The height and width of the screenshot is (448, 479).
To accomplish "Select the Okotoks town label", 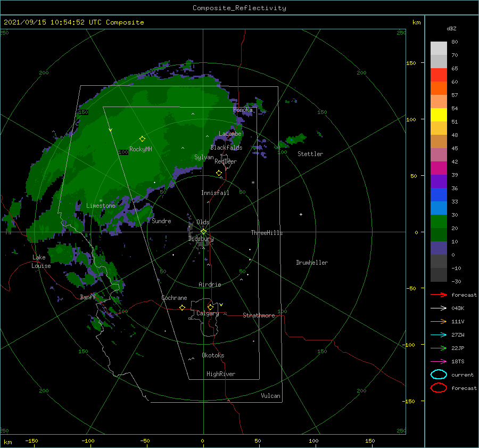I will point(213,355).
